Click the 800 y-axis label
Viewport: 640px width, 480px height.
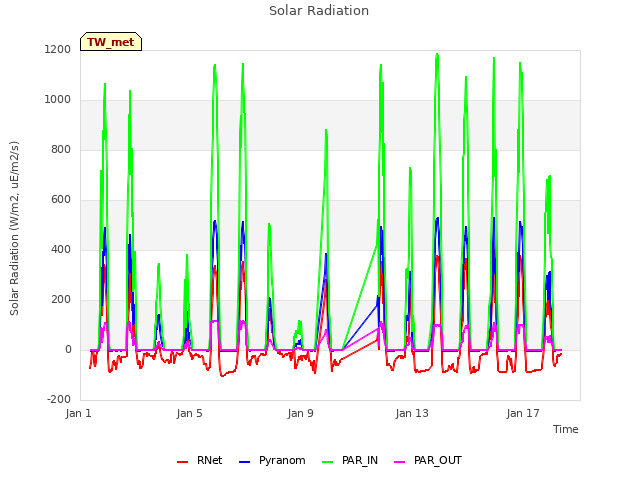pyautogui.click(x=61, y=149)
